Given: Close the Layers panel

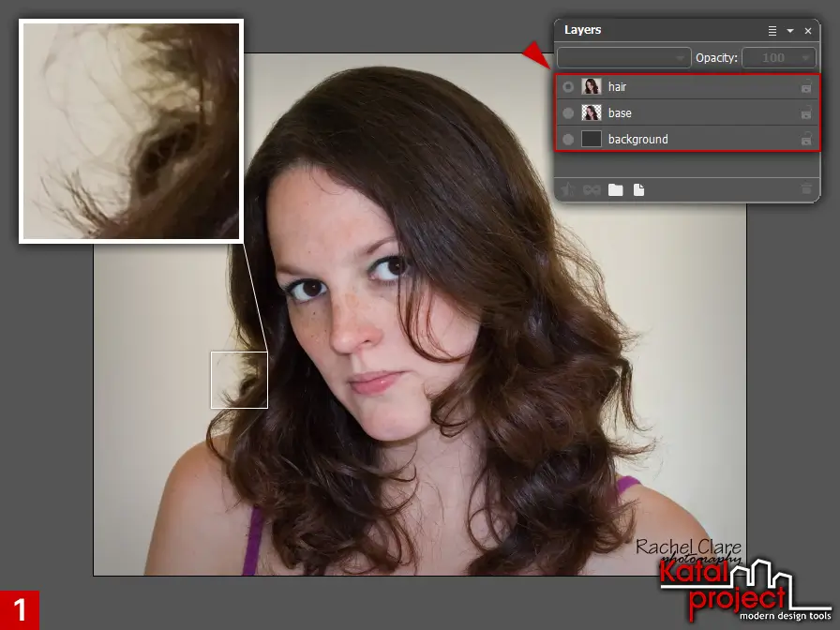Looking at the screenshot, I should 808,30.
